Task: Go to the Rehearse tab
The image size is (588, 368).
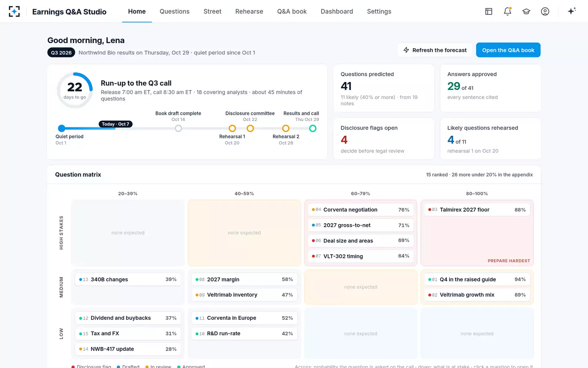Action: (249, 11)
